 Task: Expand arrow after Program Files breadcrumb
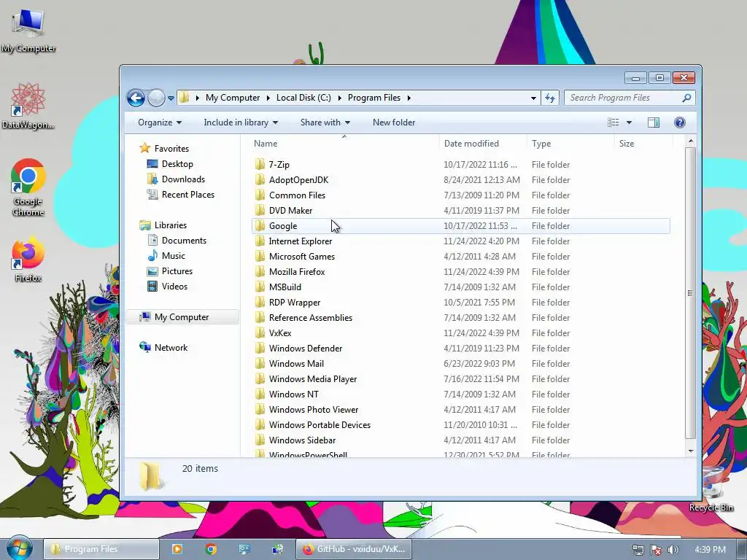click(409, 98)
